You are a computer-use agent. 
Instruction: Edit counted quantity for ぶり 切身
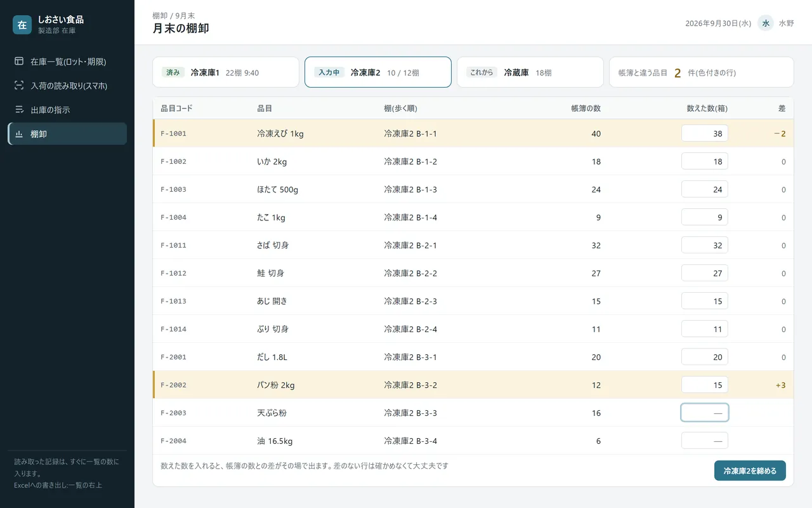(x=705, y=329)
